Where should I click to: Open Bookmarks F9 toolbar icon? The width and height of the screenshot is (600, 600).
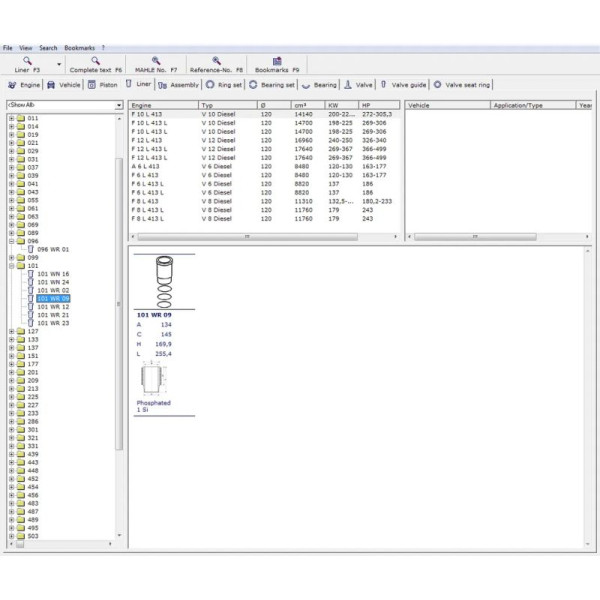click(277, 61)
